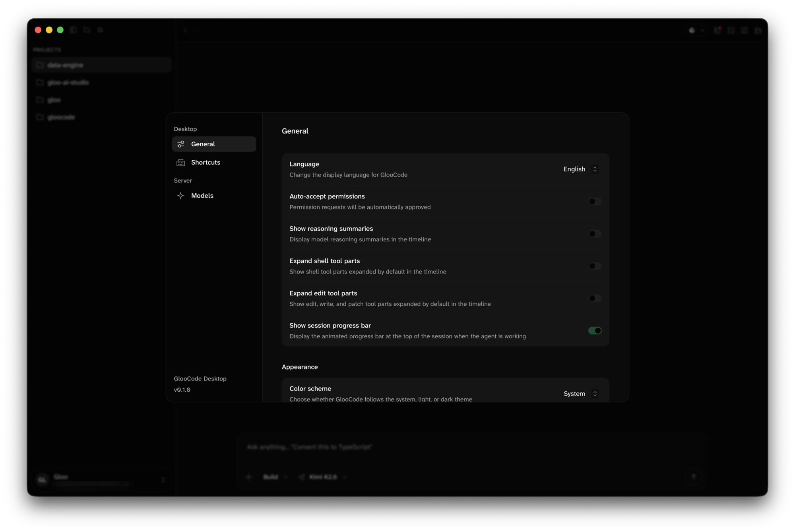Click the GlooCode Desktop label
Viewport: 795px width, 532px height.
coord(200,379)
